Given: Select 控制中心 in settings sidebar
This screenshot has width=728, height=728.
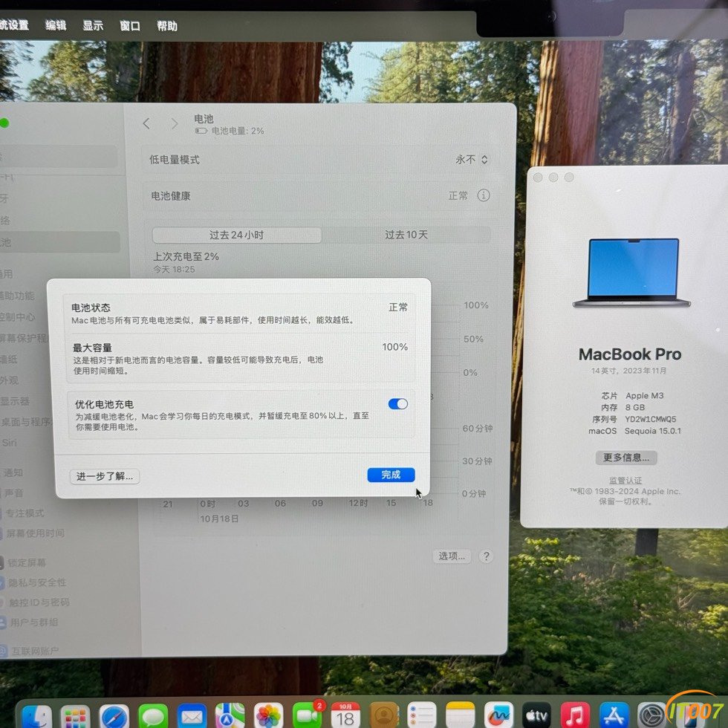Looking at the screenshot, I should coord(17,317).
